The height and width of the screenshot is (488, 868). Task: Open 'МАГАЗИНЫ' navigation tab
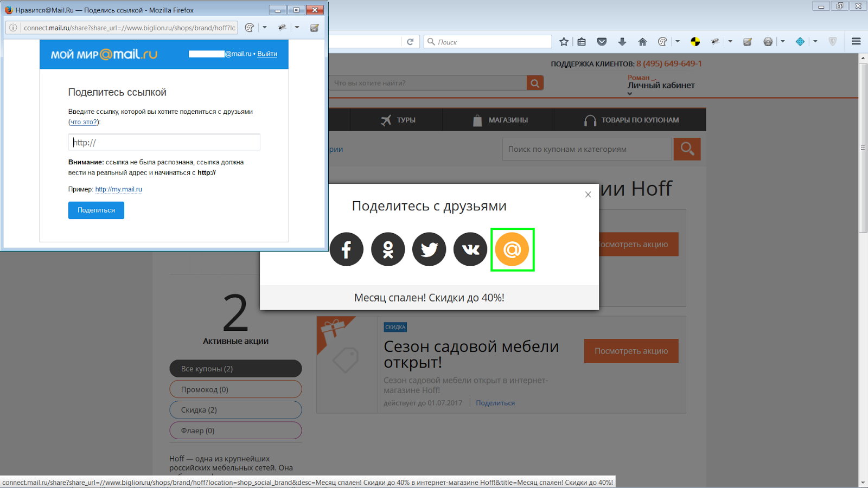point(500,120)
